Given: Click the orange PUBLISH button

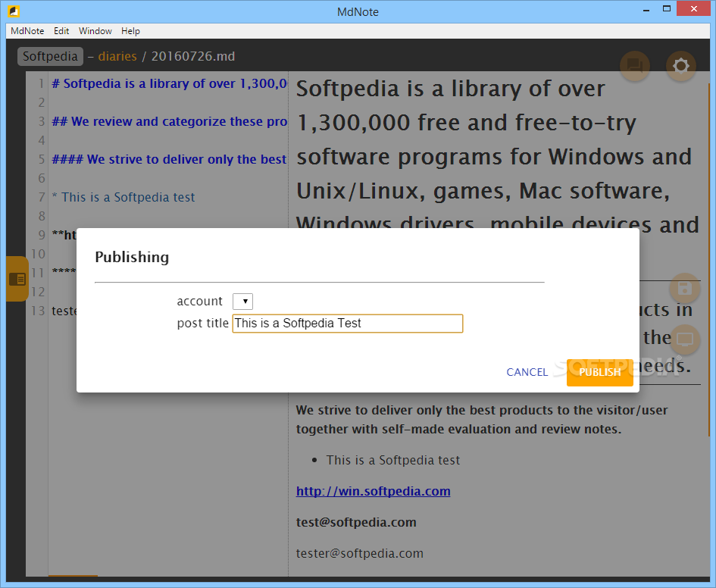Looking at the screenshot, I should pos(599,373).
